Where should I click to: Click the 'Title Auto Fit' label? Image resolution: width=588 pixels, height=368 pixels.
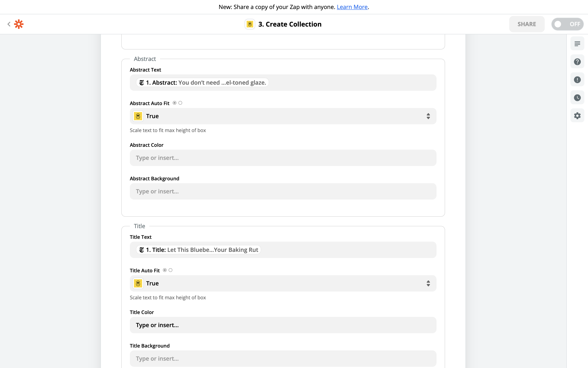pos(145,270)
